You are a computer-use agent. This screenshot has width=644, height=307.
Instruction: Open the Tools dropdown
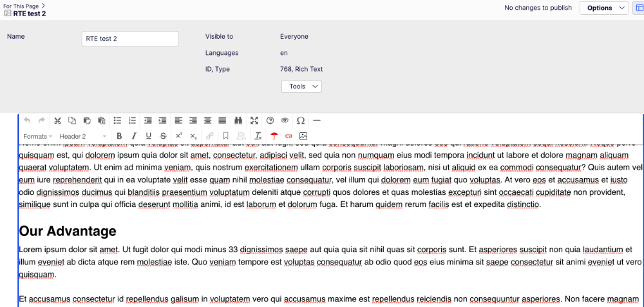[x=301, y=86]
